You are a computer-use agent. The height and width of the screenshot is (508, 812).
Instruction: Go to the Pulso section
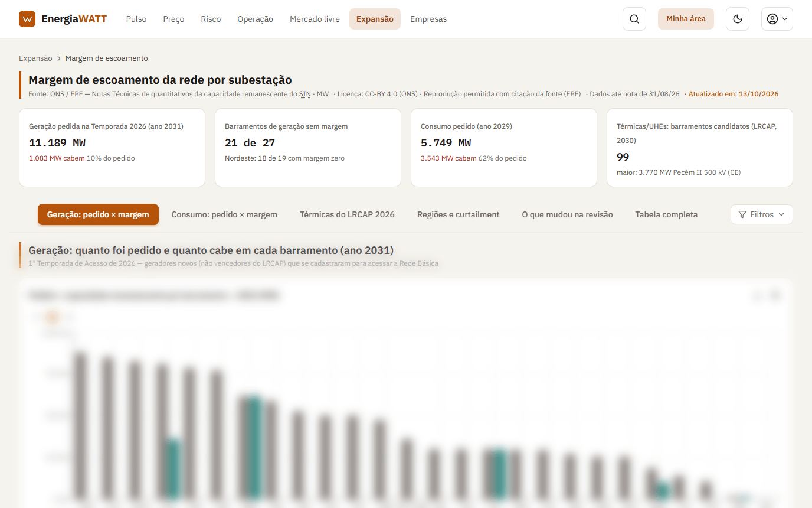pyautogui.click(x=136, y=19)
